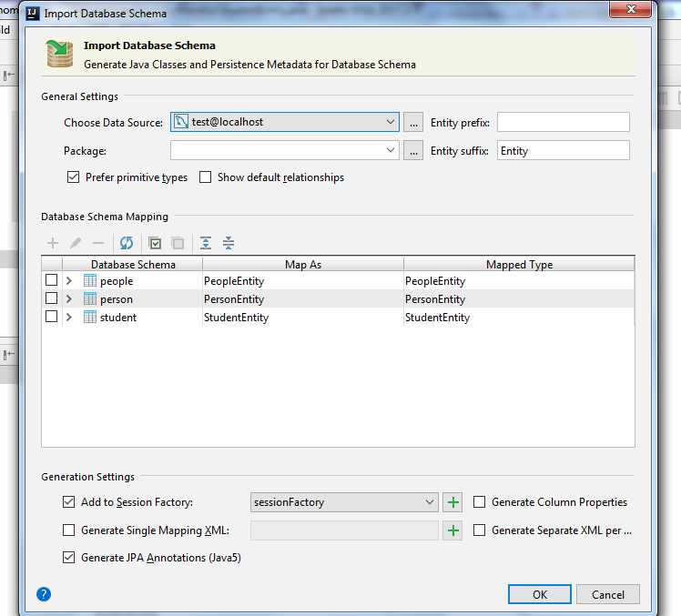Click the refresh schema icon

127,243
